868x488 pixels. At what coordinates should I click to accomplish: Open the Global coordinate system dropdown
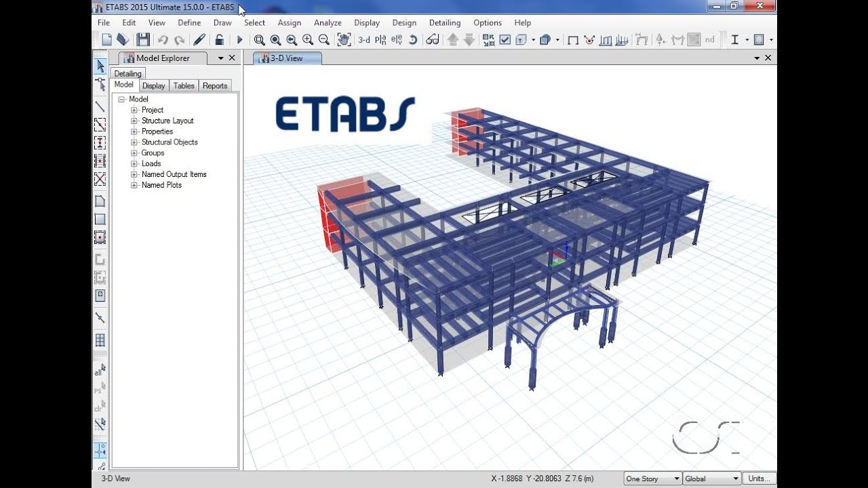(712, 479)
